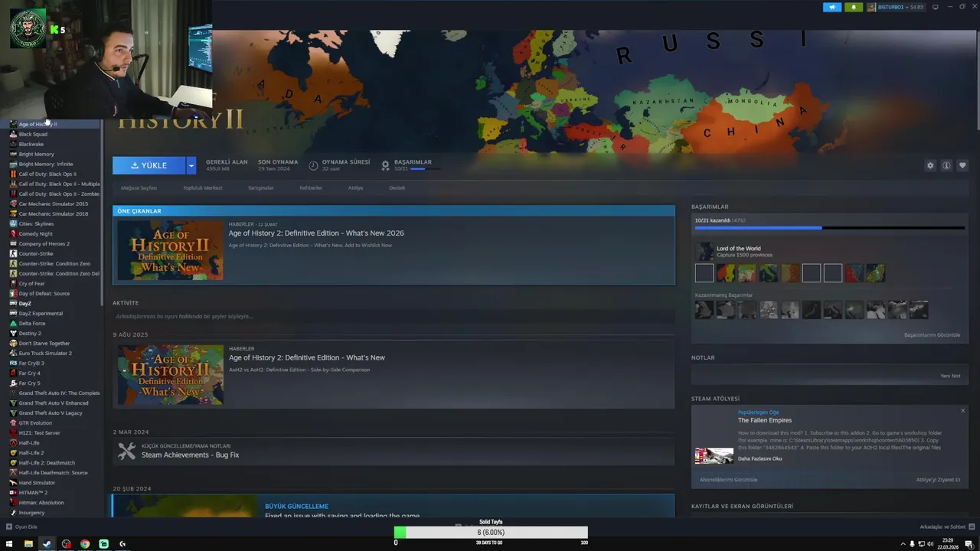The width and height of the screenshot is (980, 551).
Task: Click the Big Picture monitor icon
Action: tap(935, 7)
